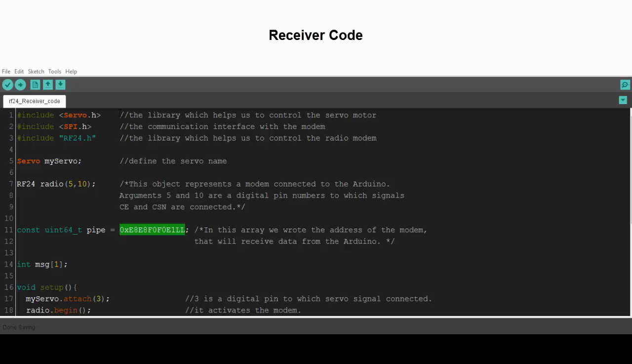Click 'radio.begin();' statement
The width and height of the screenshot is (632, 364).
[x=59, y=310]
